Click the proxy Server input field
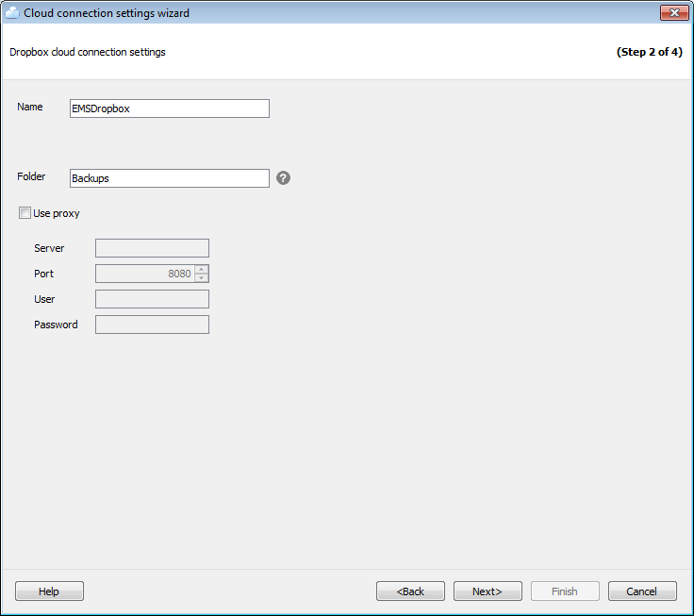This screenshot has height=616, width=694. [152, 248]
